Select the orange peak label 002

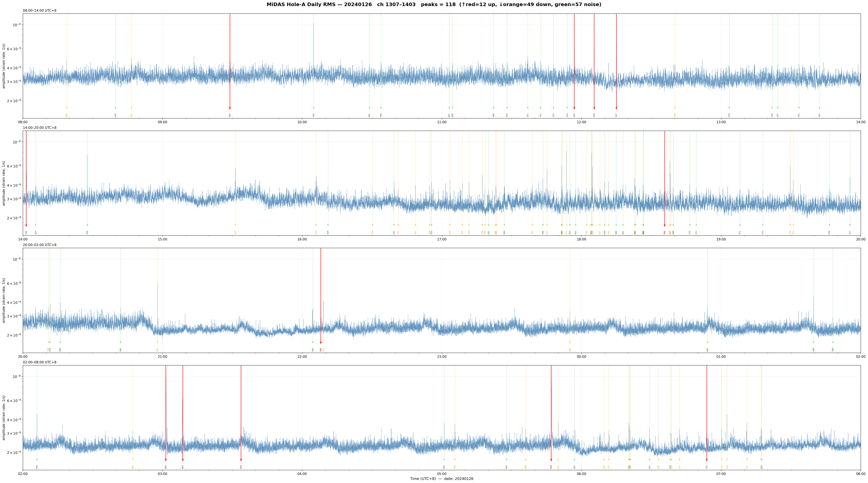[131, 115]
